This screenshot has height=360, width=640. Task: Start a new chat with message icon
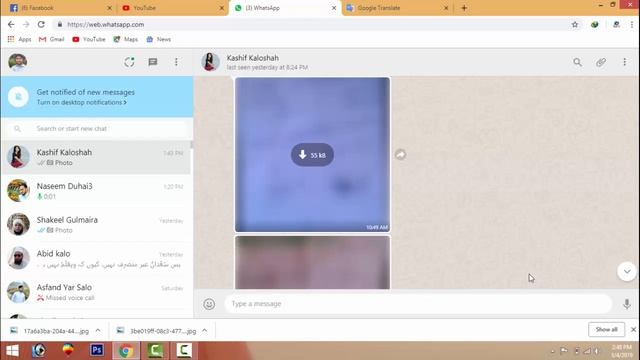point(153,62)
